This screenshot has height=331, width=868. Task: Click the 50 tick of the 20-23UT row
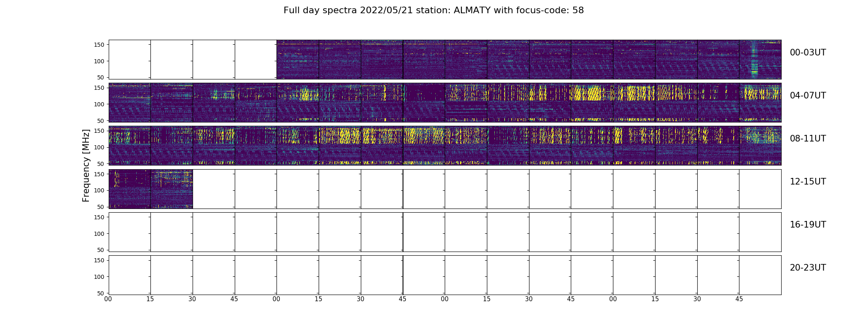(101, 293)
